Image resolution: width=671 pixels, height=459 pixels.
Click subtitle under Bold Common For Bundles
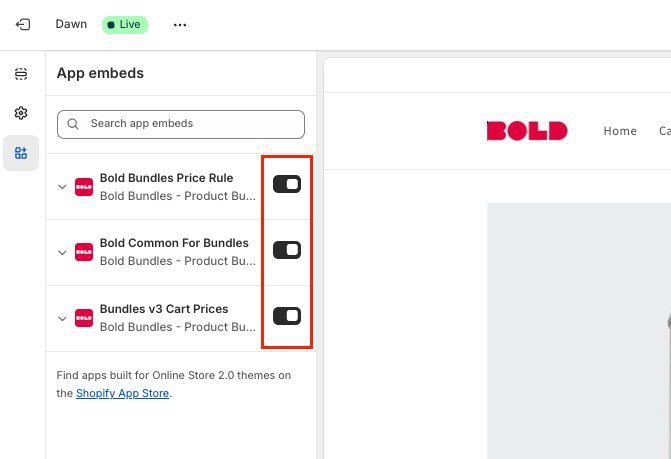tap(178, 261)
